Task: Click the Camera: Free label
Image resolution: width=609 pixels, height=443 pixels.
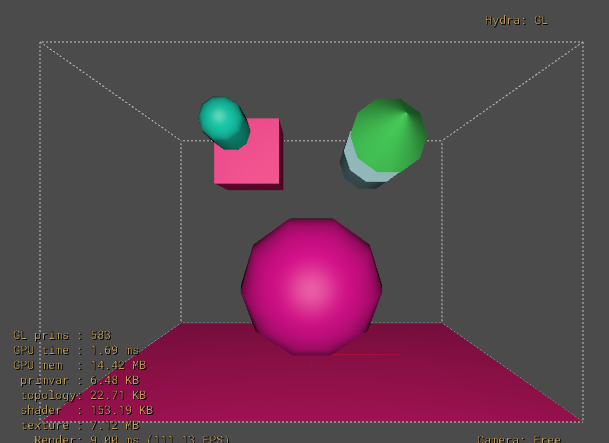Action: (518, 438)
